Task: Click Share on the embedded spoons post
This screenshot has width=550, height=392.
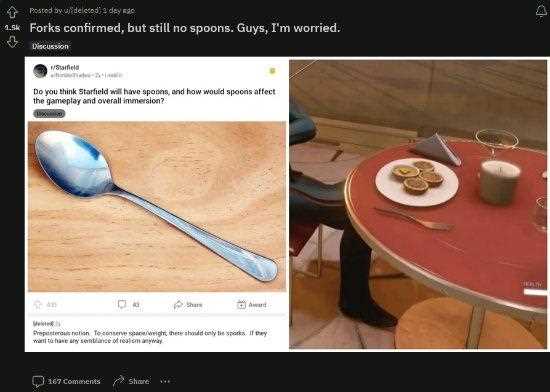Action: 188,304
